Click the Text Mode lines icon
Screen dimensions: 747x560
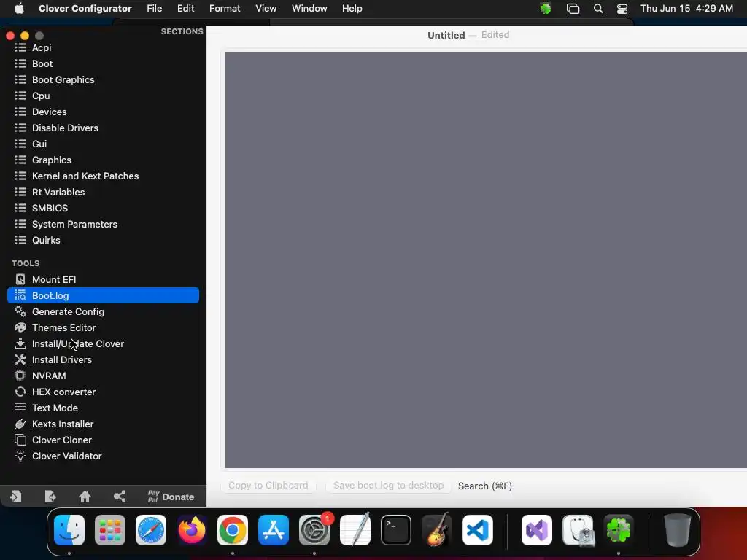pos(20,408)
